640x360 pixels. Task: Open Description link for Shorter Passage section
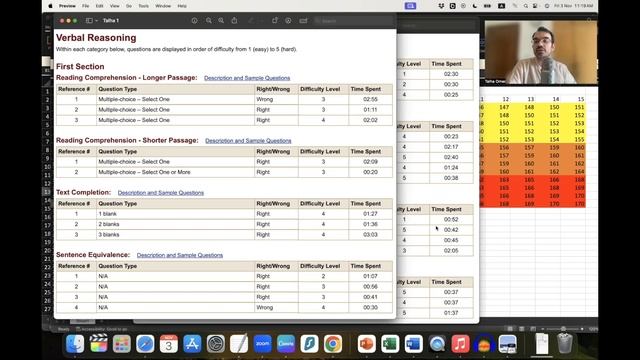tap(248, 140)
